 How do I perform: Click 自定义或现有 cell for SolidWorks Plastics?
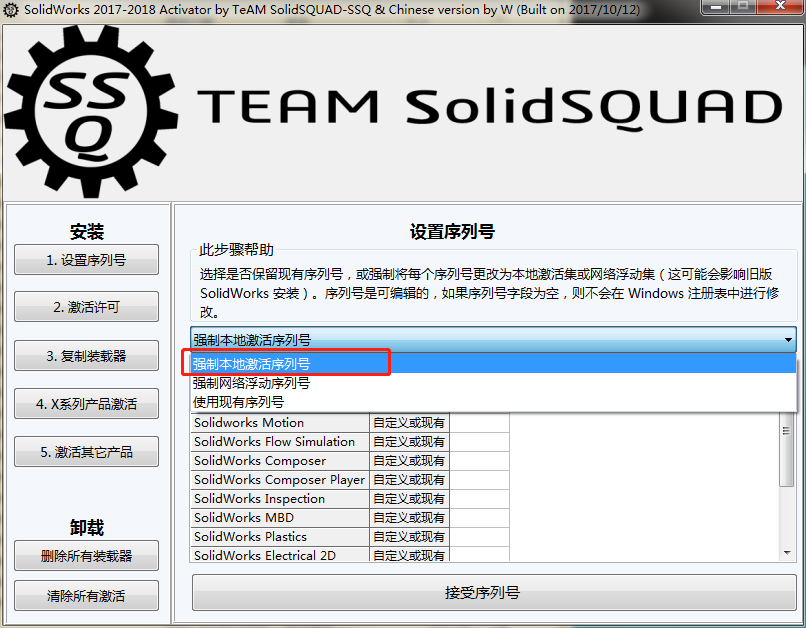point(409,537)
